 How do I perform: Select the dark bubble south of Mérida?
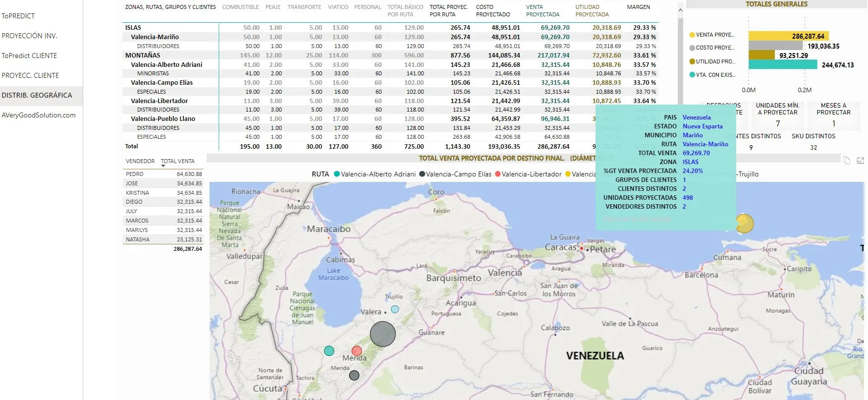[354, 375]
